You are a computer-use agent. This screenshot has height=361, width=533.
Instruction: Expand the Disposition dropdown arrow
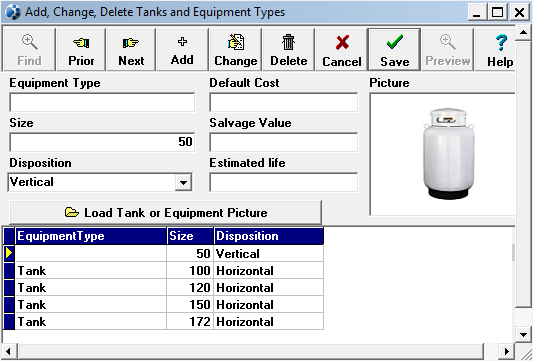click(x=183, y=183)
